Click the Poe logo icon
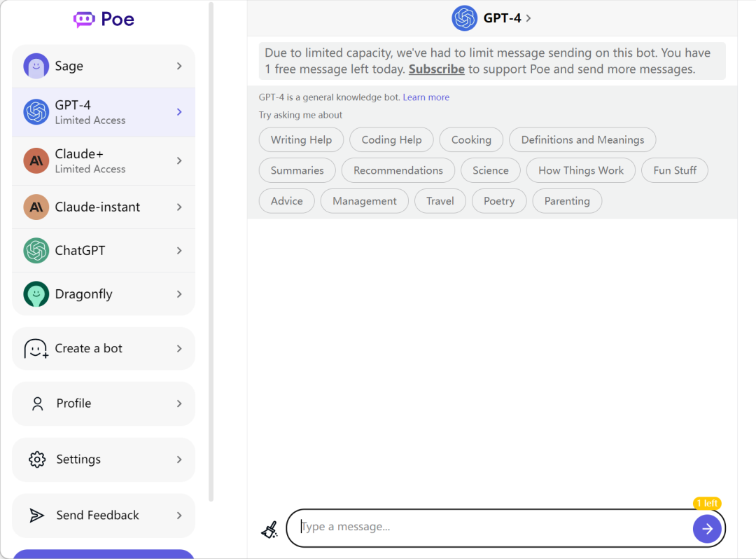The width and height of the screenshot is (756, 559). [x=84, y=20]
